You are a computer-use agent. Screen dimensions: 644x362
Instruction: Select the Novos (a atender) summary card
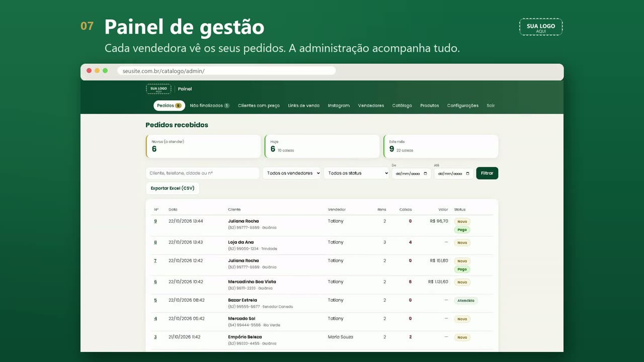[x=203, y=146]
